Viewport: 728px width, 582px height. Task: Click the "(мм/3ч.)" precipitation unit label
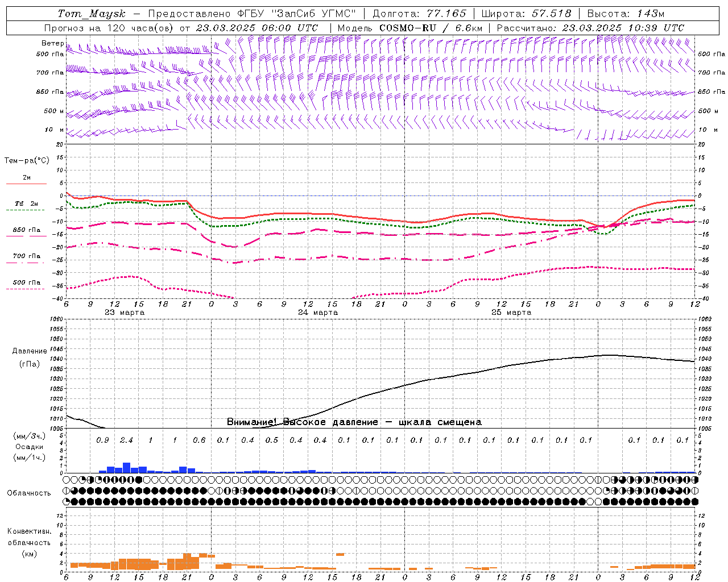(x=29, y=436)
